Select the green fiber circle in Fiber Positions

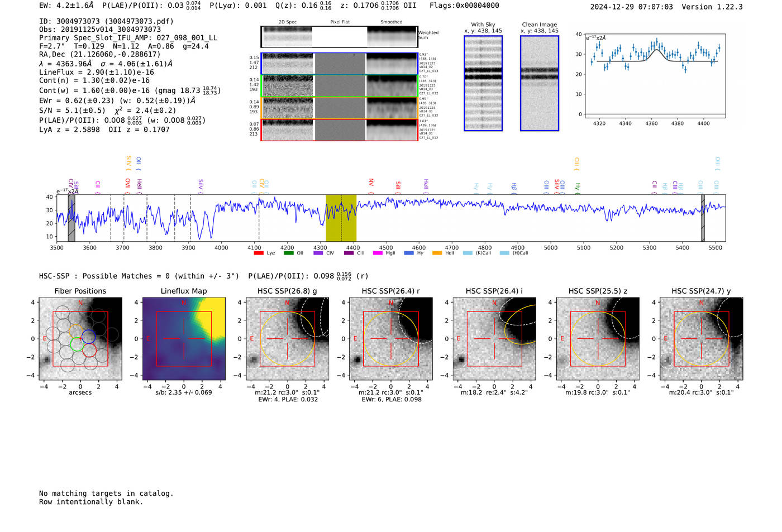pos(78,343)
